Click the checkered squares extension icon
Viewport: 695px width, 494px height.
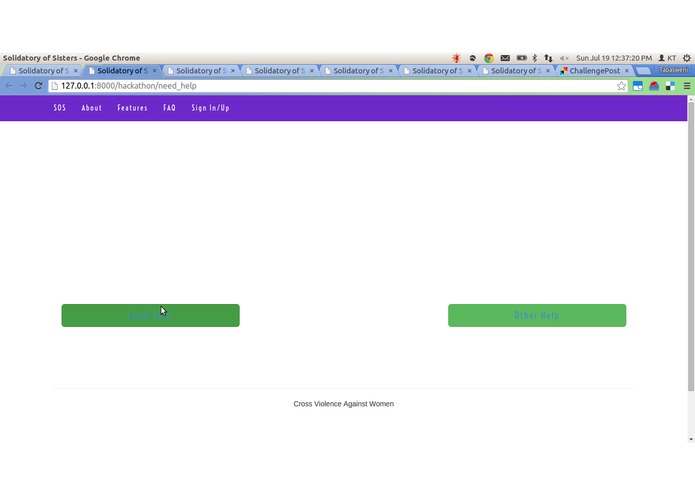pos(670,86)
